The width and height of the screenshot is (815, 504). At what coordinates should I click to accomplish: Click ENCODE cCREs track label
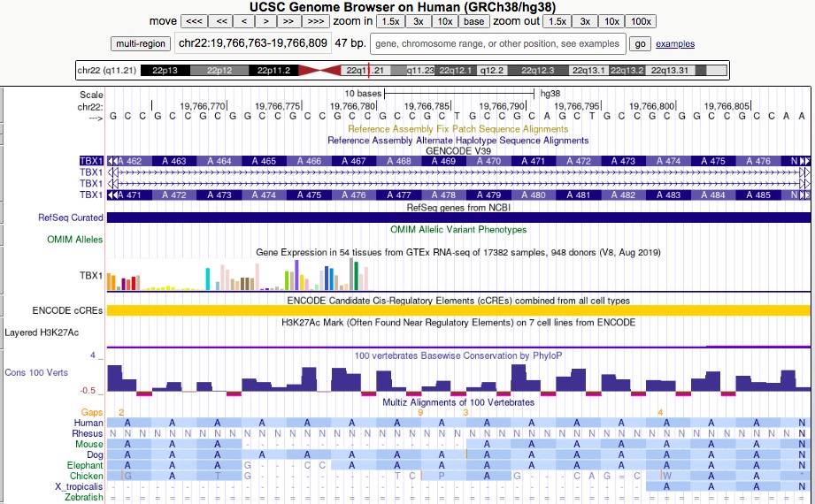[67, 310]
